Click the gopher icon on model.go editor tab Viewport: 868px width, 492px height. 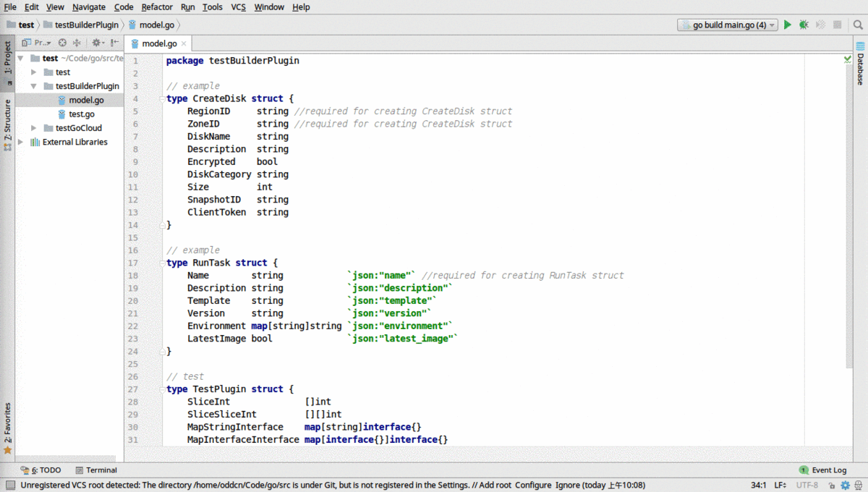pos(135,43)
